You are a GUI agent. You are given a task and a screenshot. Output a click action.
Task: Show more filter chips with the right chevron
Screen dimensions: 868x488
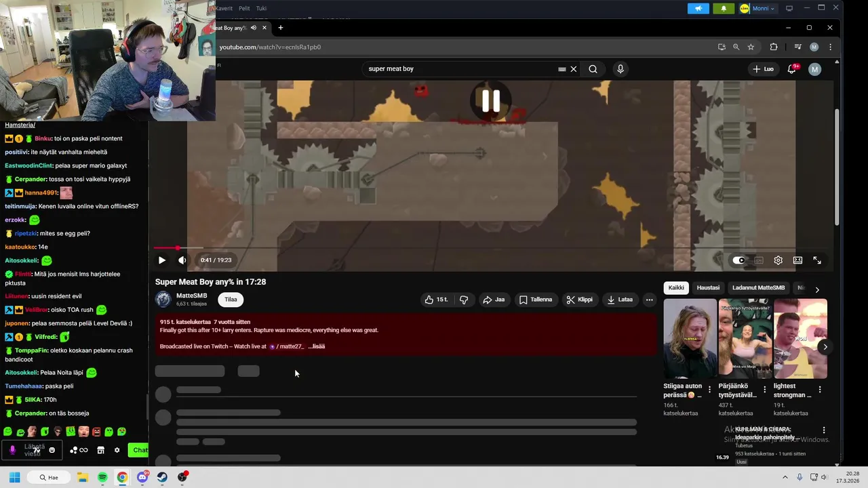[x=817, y=289]
